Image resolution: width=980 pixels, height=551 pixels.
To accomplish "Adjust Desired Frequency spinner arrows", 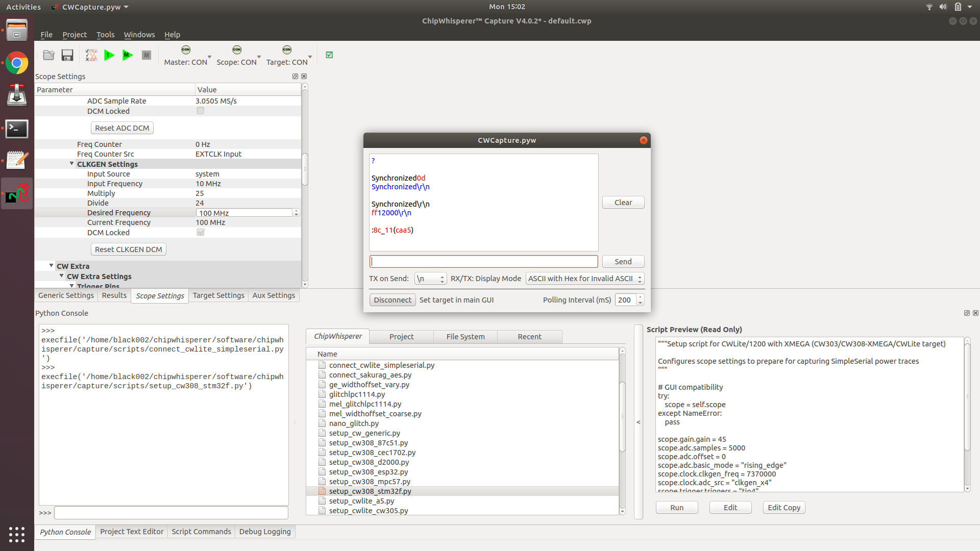I will (x=296, y=213).
